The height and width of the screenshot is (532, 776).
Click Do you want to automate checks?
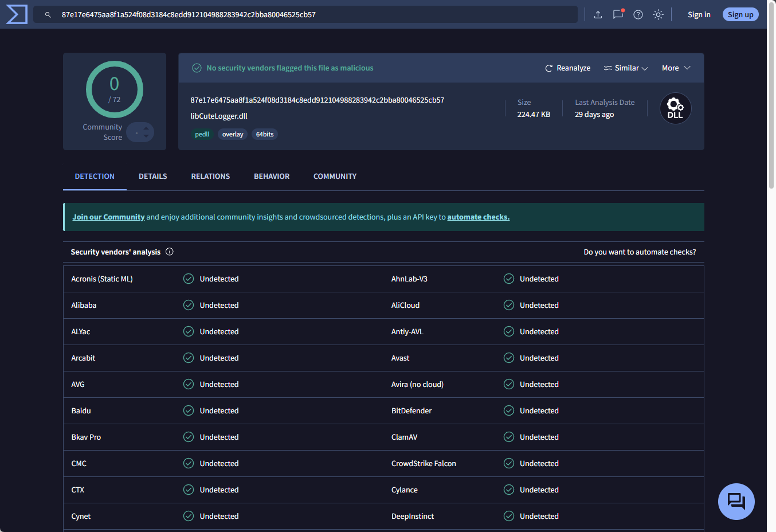[640, 252]
